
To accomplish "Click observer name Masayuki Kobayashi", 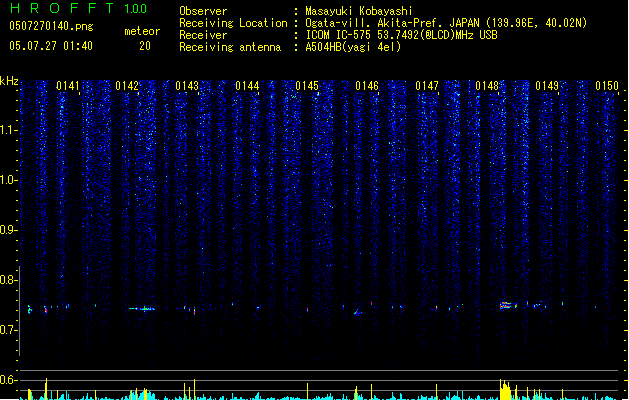I will 359,11.
